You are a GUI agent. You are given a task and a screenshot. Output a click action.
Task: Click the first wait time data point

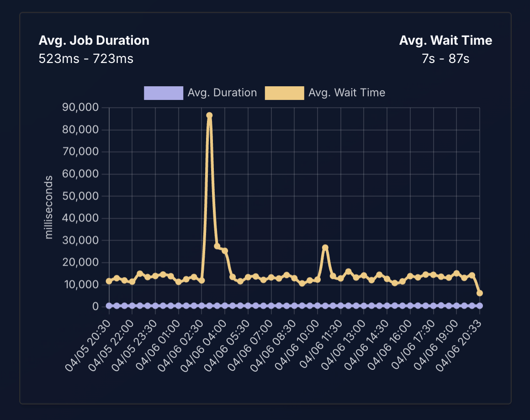109,281
